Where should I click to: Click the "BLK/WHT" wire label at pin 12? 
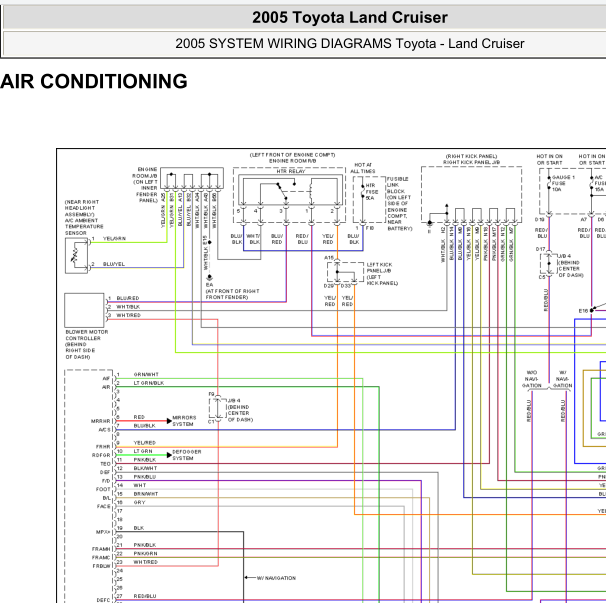click(x=145, y=468)
